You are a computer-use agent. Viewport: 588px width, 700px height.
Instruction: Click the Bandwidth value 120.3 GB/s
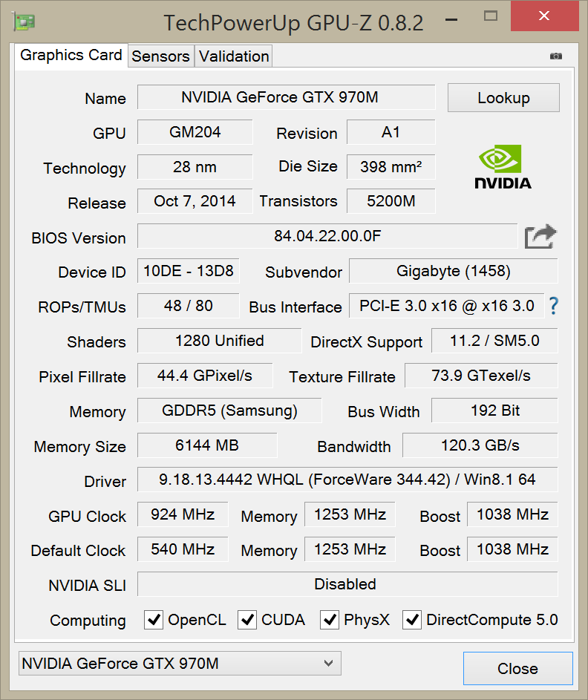pyautogui.click(x=480, y=445)
